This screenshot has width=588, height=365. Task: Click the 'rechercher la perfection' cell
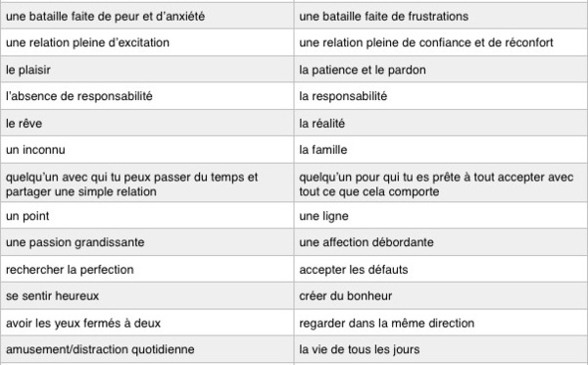[147, 269]
